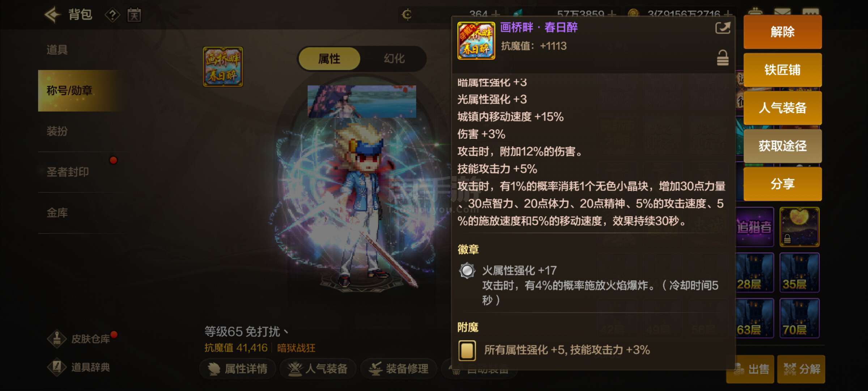
Task: Click the 徽章 emblem socket icon
Action: pos(467,270)
